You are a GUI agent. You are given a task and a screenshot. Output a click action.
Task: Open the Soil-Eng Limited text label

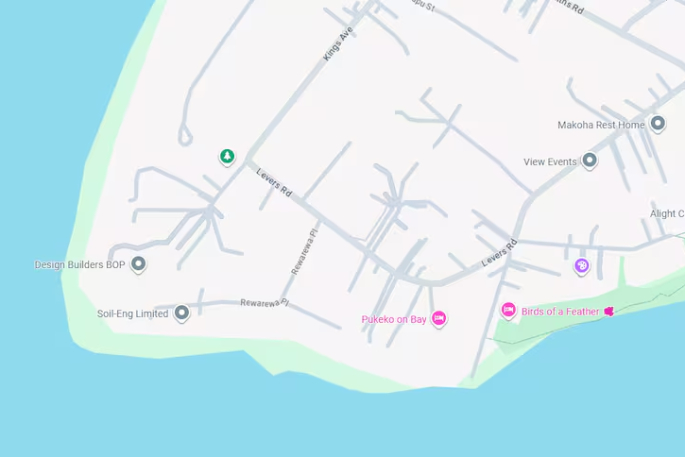(x=132, y=314)
